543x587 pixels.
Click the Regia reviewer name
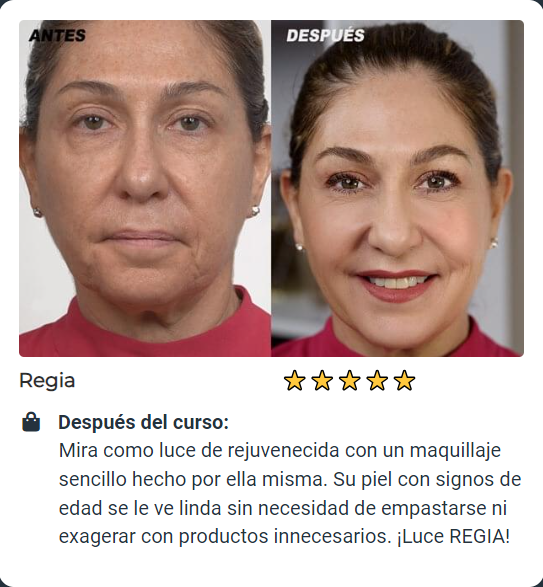[x=47, y=381]
